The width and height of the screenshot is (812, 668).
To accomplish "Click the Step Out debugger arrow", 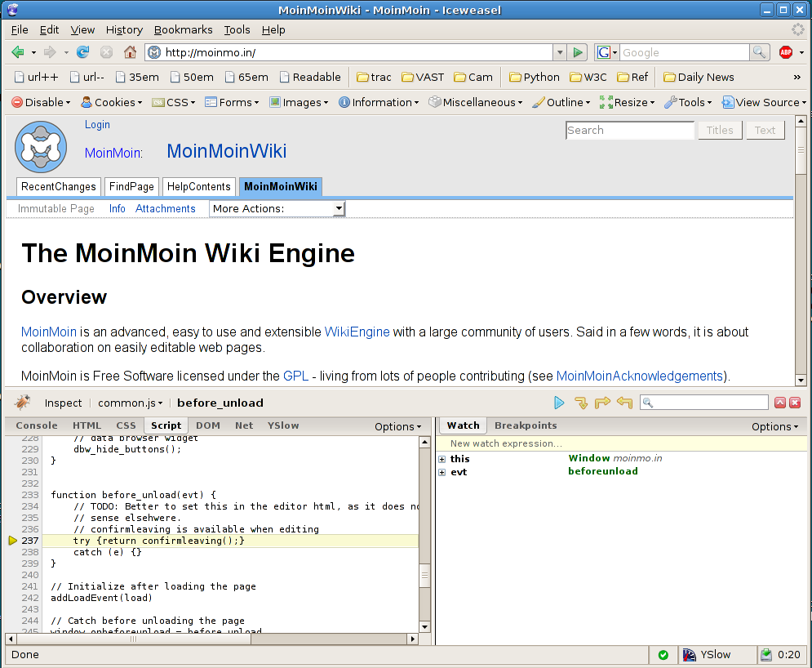I will pyautogui.click(x=624, y=403).
